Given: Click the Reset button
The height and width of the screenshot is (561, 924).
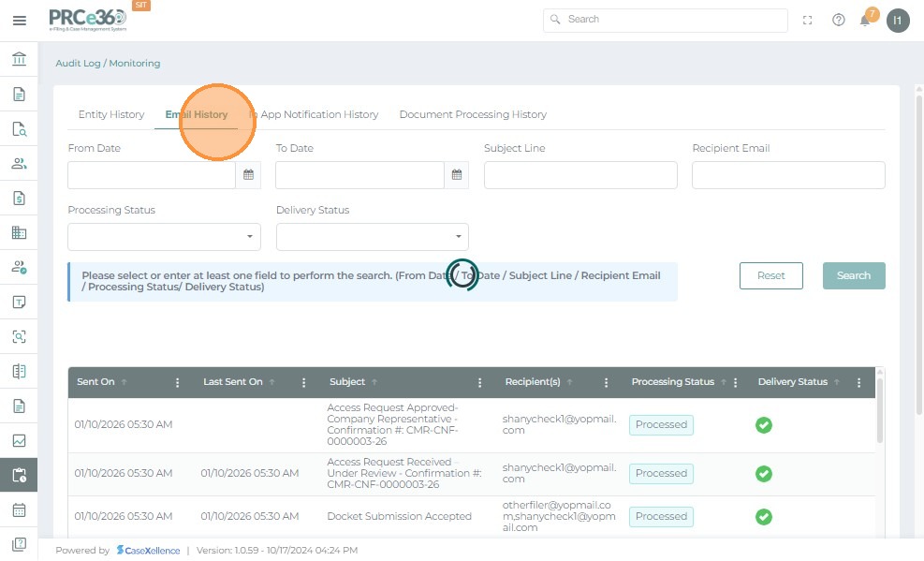Looking at the screenshot, I should click(770, 275).
